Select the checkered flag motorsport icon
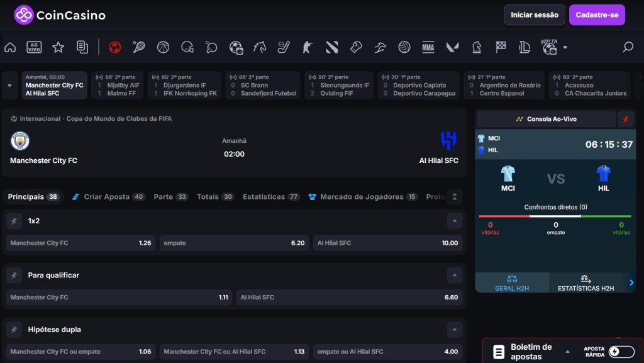The width and height of the screenshot is (644, 363). (x=501, y=48)
